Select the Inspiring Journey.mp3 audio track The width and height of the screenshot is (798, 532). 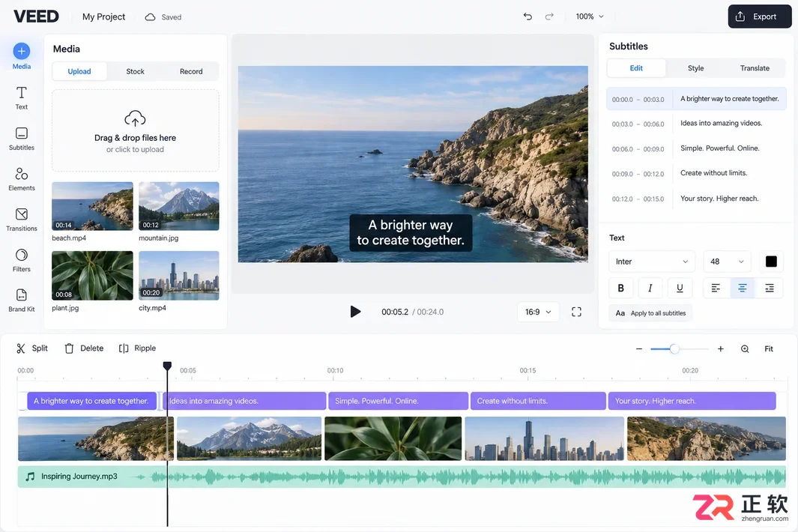tap(402, 477)
